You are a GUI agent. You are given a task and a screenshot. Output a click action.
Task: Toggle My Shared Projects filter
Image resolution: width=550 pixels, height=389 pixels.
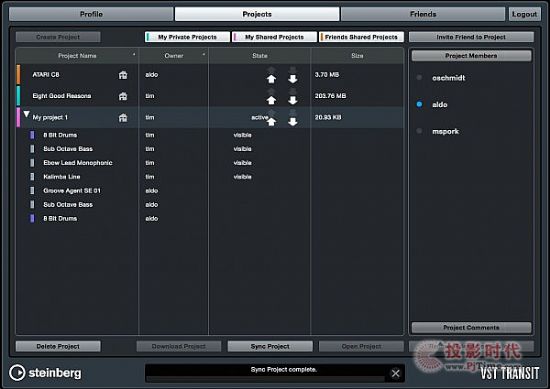274,37
